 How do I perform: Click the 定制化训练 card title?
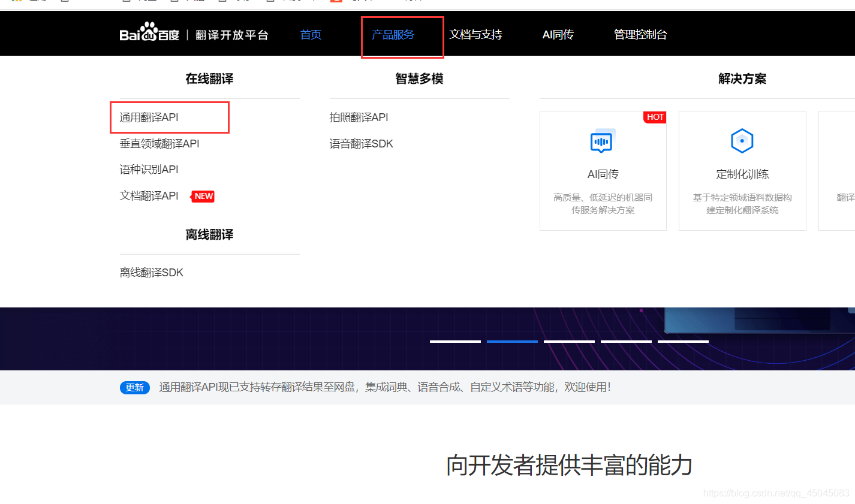742,174
